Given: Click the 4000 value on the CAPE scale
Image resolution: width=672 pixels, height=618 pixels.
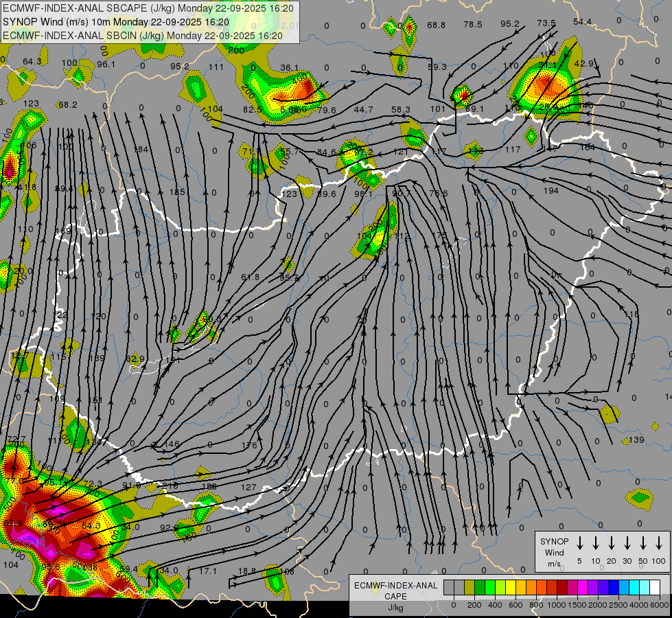Looking at the screenshot, I should 639,605.
